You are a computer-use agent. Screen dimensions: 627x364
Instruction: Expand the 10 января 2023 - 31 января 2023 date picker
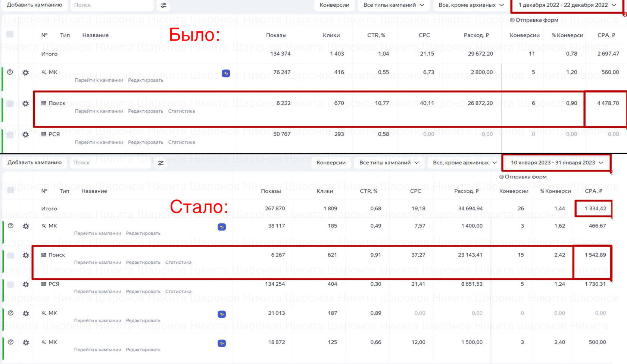point(556,163)
